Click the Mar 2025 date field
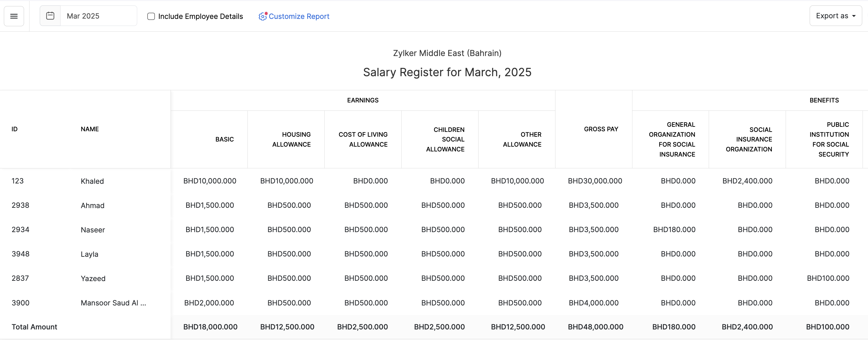The height and width of the screenshot is (340, 868). [98, 16]
